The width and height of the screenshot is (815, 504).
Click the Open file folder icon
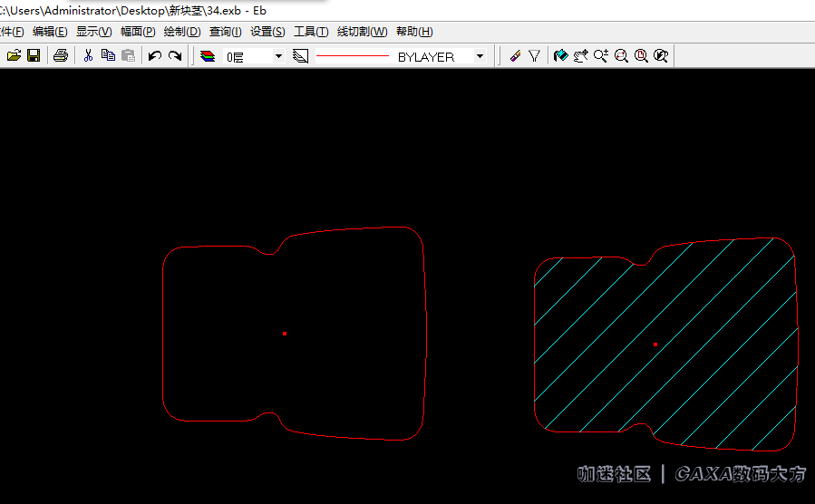click(x=14, y=56)
